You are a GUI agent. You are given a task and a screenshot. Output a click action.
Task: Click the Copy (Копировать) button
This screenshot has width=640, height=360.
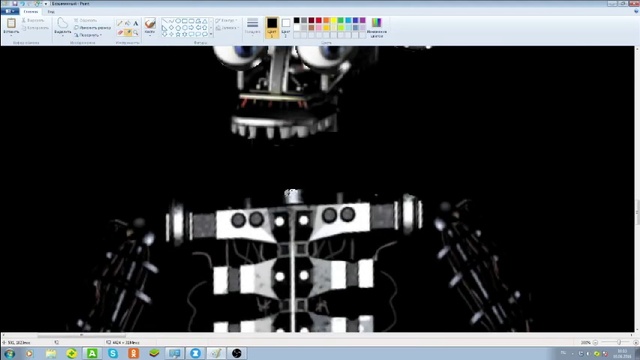click(x=35, y=28)
